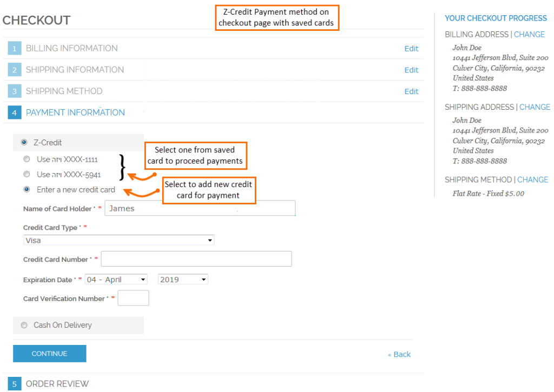The image size is (554, 392).
Task: Click CHANGE next to Billing Address
Action: [x=529, y=34]
